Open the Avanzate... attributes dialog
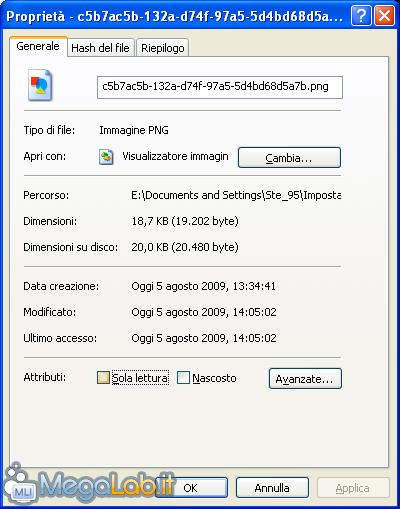 [305, 378]
